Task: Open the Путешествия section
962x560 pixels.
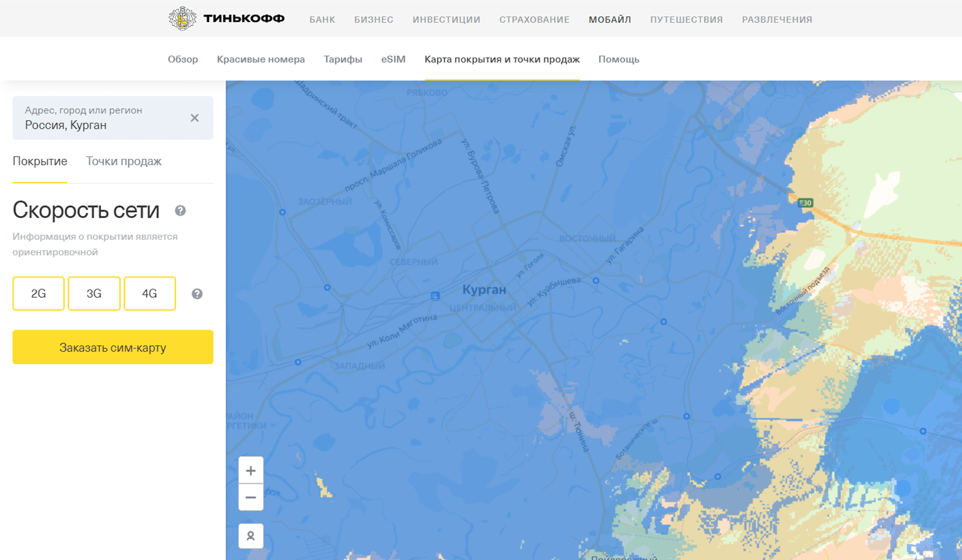Action: coord(687,20)
